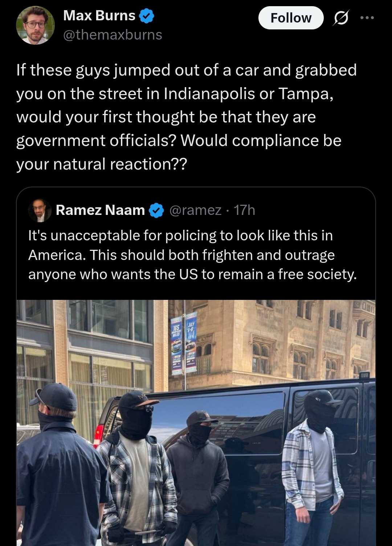Open the quoted tweet text by Ramez Naam
Image resolution: width=392 pixels, height=546 pixels.
point(192,255)
